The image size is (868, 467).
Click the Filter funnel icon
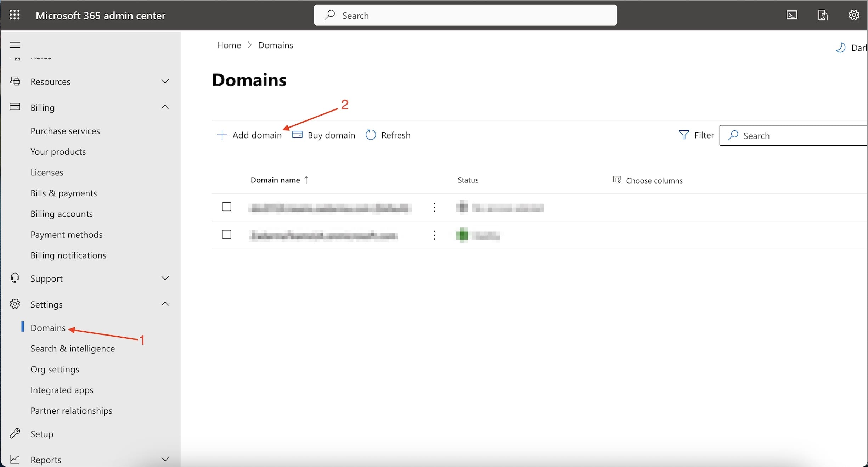coord(684,135)
